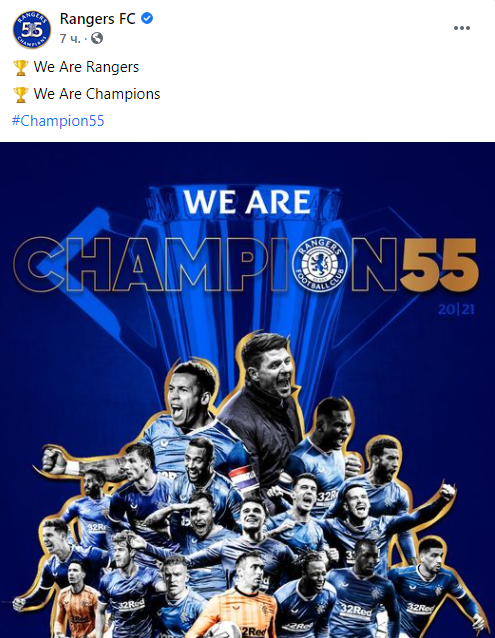The image size is (495, 638).
Task: Open the 7 ч. post timestamp
Action: [x=70, y=38]
